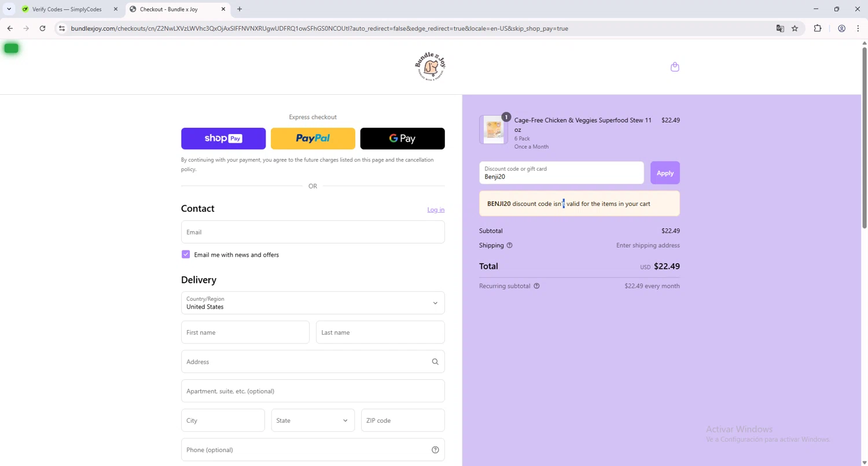The image size is (868, 466).
Task: Click the Apartment, suite field
Action: (313, 391)
